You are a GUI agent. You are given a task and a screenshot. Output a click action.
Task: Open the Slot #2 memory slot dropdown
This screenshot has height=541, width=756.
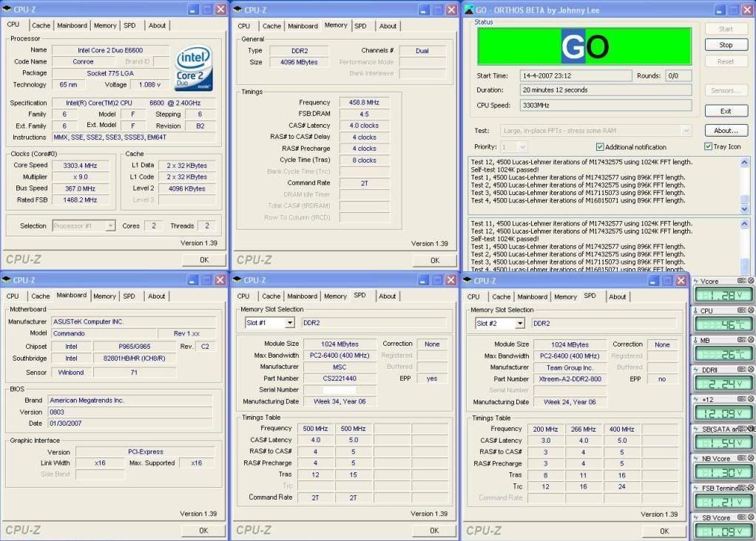click(519, 323)
